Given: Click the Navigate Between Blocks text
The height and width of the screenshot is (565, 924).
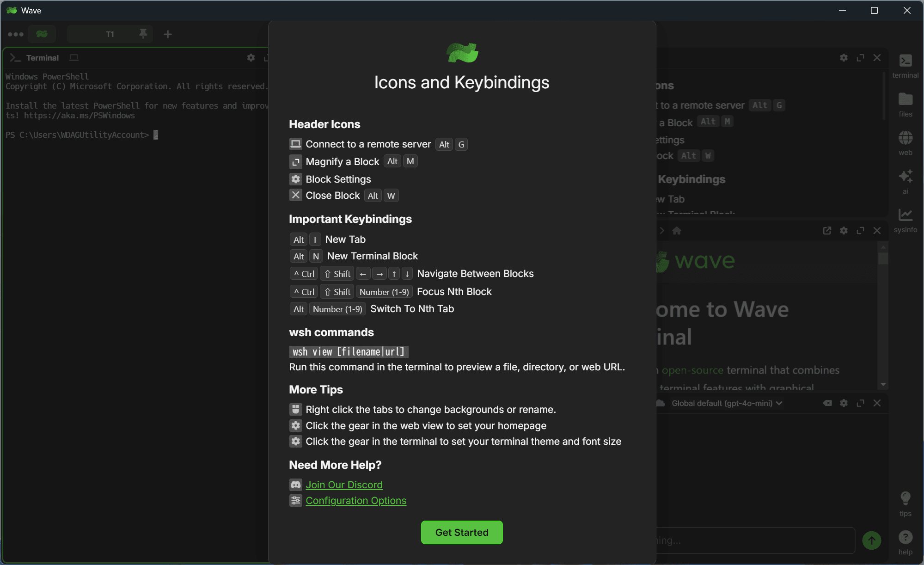Looking at the screenshot, I should [475, 273].
